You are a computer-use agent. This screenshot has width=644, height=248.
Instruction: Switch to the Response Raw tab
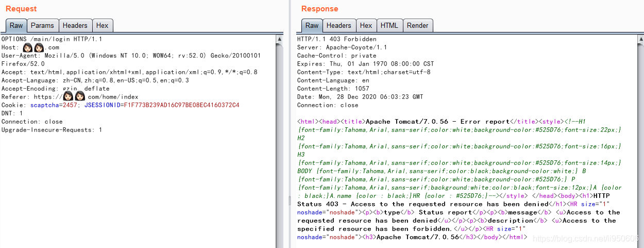(312, 25)
